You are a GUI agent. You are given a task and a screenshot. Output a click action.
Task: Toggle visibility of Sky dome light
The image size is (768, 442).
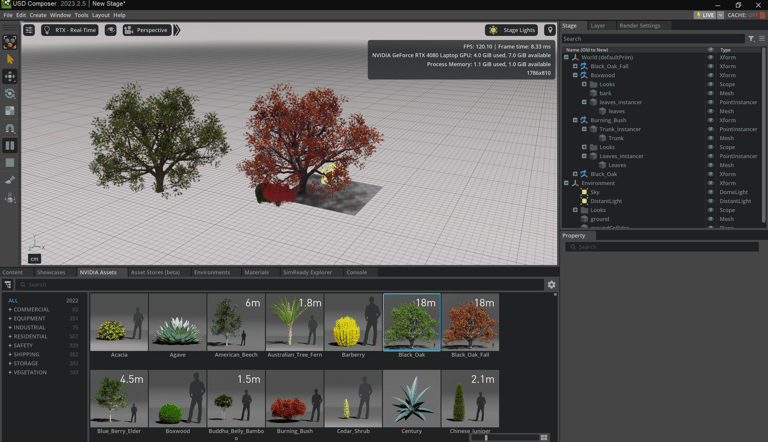click(x=711, y=192)
